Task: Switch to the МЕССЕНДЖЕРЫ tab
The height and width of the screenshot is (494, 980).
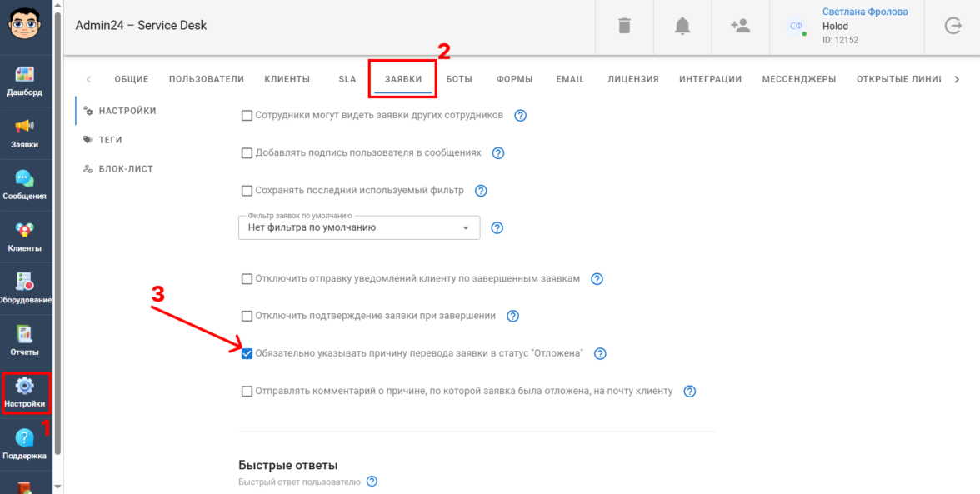Action: click(799, 79)
